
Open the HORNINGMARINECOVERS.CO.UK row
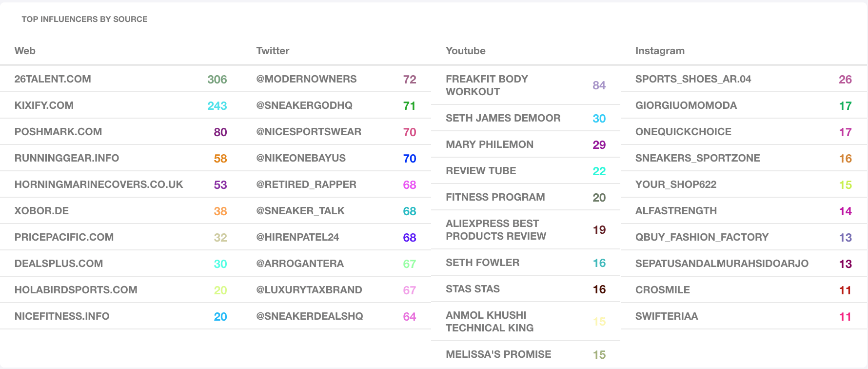click(99, 184)
